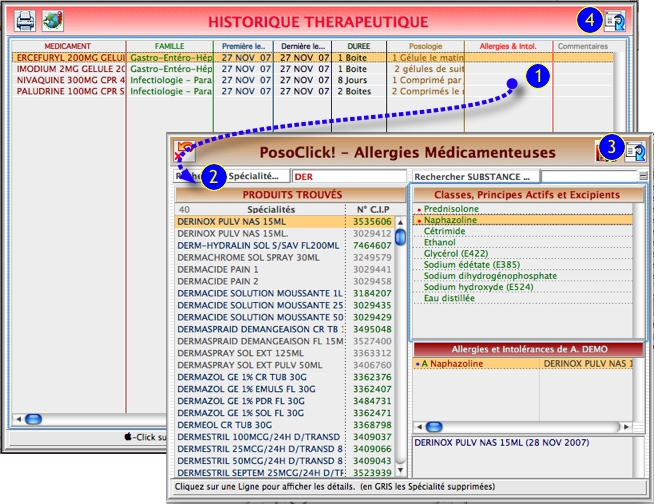Click right arrow of allergies list horizontal scrollbar
Image resolution: width=655 pixels, height=504 pixels.
pos(626,427)
